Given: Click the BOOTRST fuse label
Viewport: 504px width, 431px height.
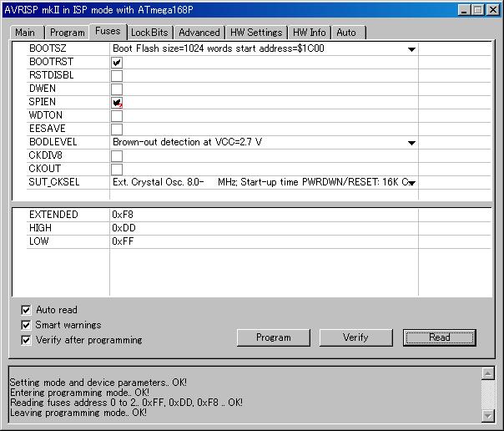Looking at the screenshot, I should tap(52, 62).
